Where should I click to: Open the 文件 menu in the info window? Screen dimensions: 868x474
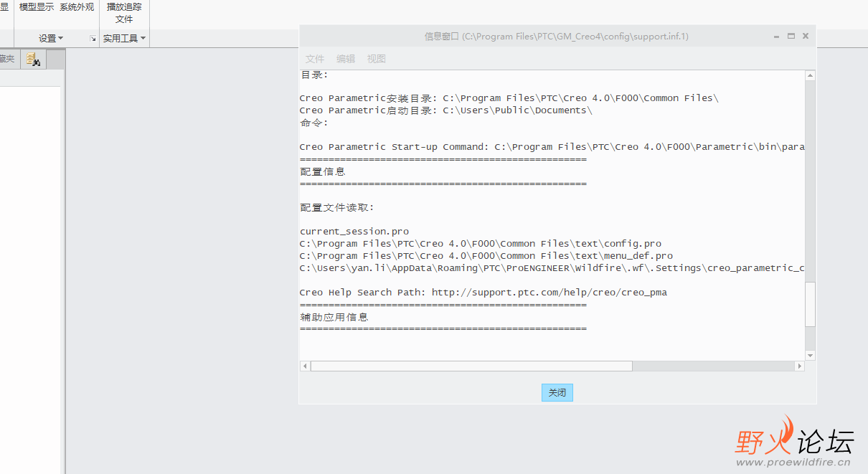315,59
